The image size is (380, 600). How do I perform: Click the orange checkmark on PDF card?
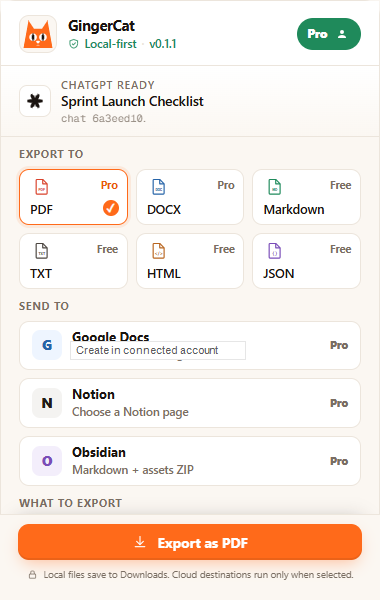pyautogui.click(x=111, y=208)
